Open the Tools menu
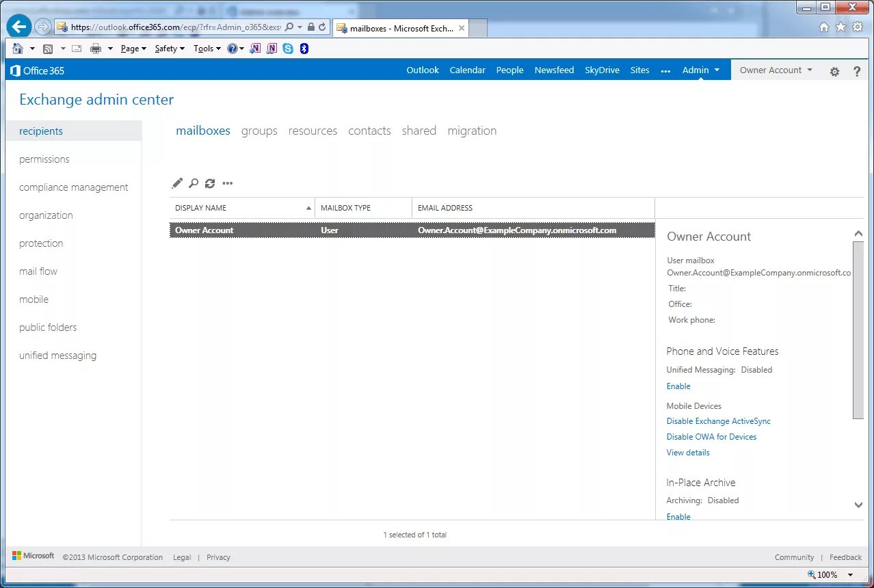 point(207,49)
